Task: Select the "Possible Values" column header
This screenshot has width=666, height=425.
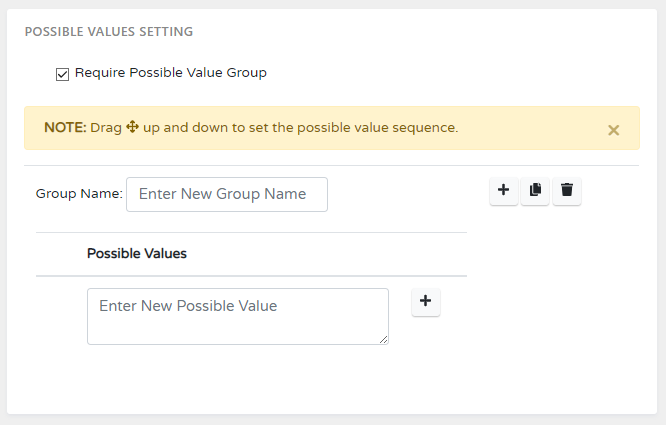Action: [x=137, y=254]
